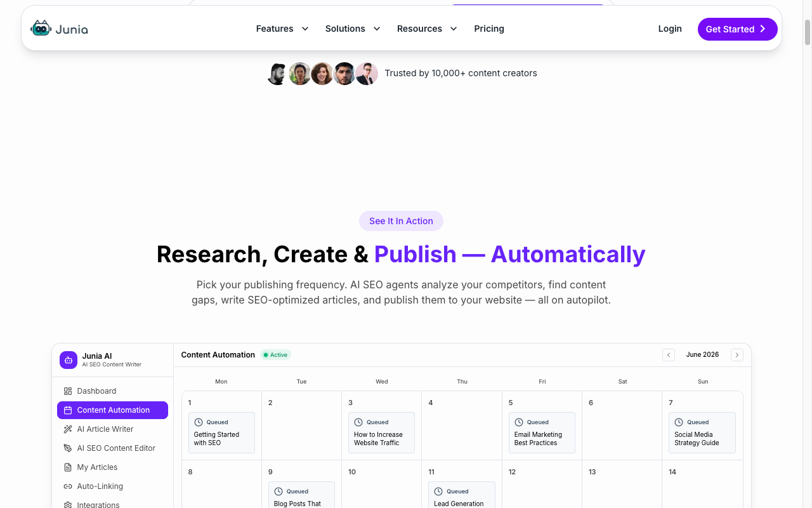The height and width of the screenshot is (508, 812).
Task: Click the See It In Action badge
Action: tap(401, 221)
